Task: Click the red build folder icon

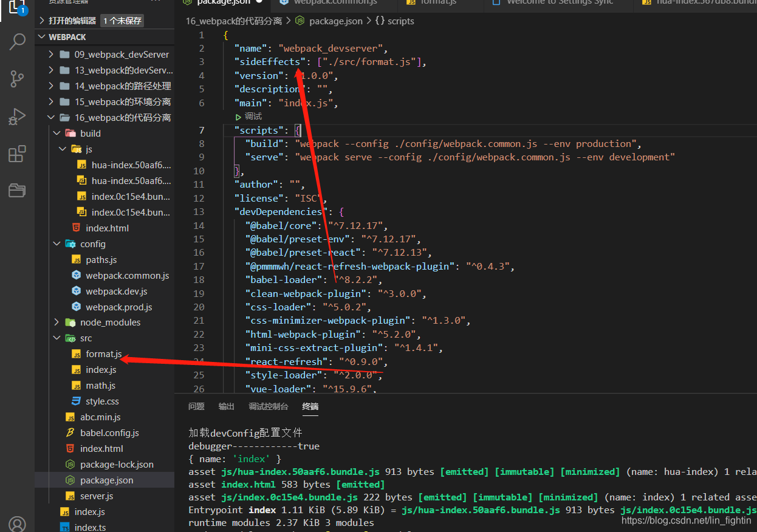Action: click(x=70, y=133)
